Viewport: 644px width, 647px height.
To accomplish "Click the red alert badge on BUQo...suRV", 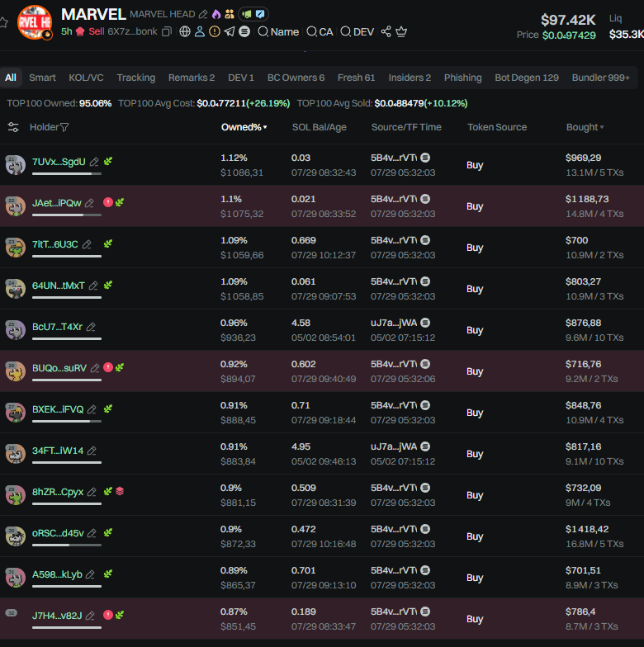I will click(108, 367).
